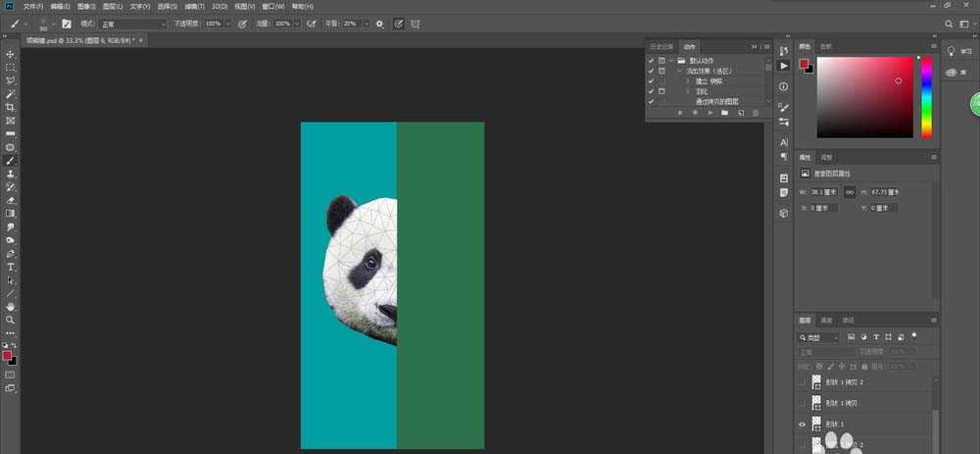The image size is (980, 454).
Task: Open the 文件(F) menu
Action: pyautogui.click(x=33, y=6)
